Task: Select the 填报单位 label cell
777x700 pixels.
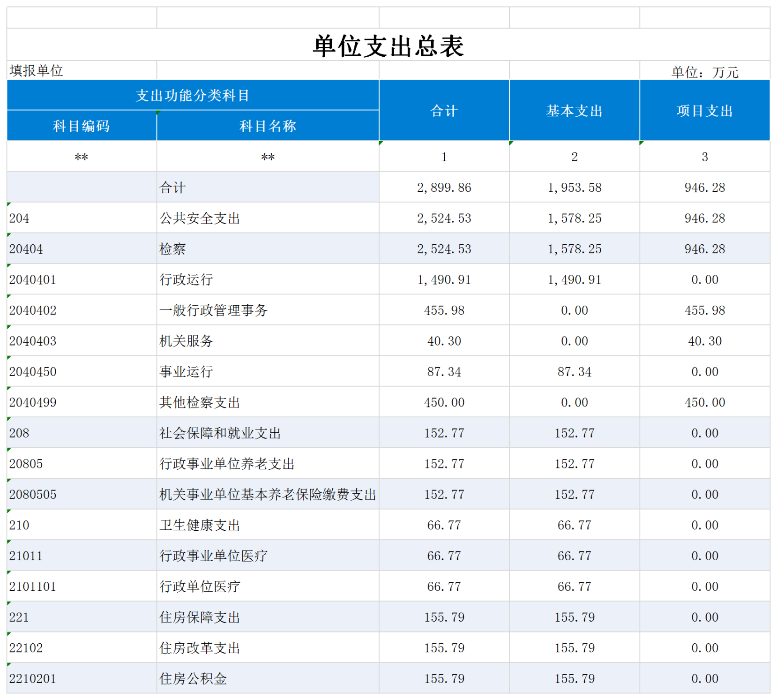Action: [37, 71]
